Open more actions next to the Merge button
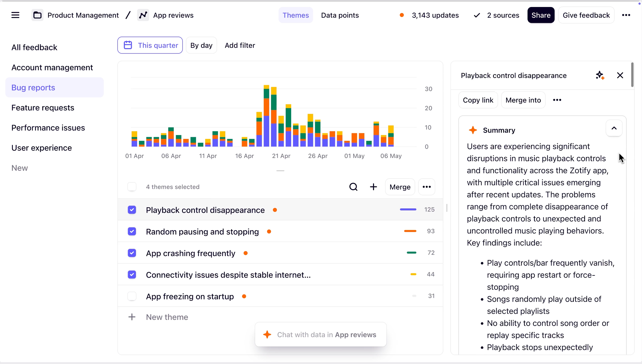Image resolution: width=642 pixels, height=364 pixels. tap(427, 187)
